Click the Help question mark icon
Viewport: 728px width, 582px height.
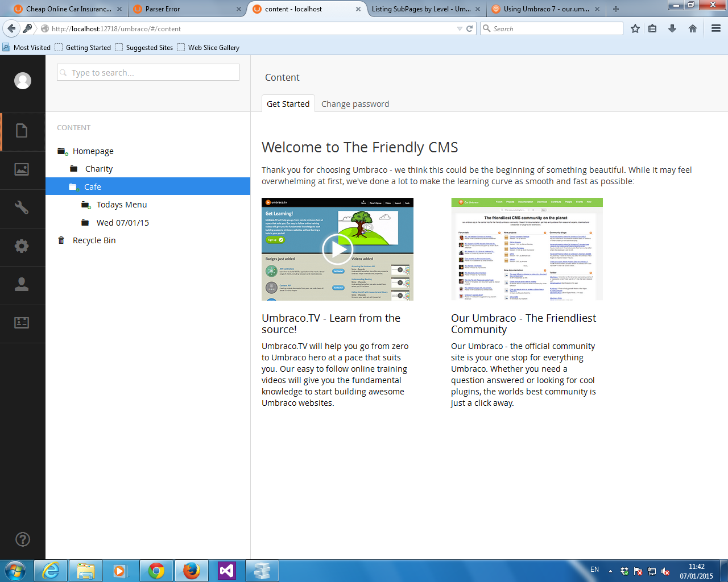tap(23, 539)
